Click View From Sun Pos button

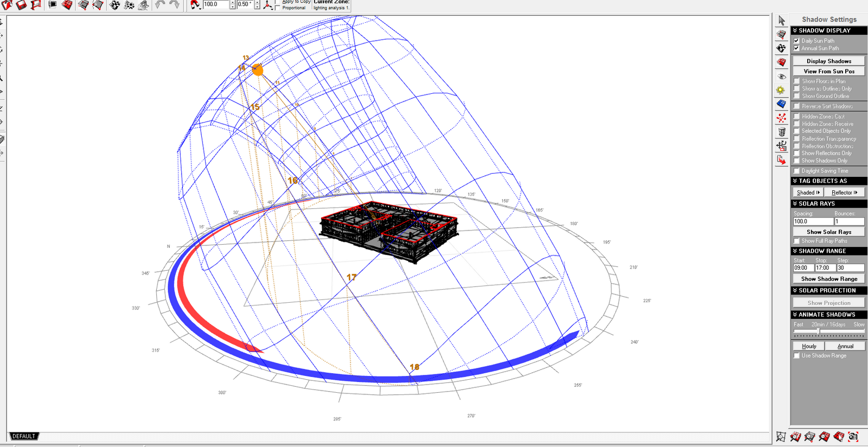pyautogui.click(x=829, y=71)
